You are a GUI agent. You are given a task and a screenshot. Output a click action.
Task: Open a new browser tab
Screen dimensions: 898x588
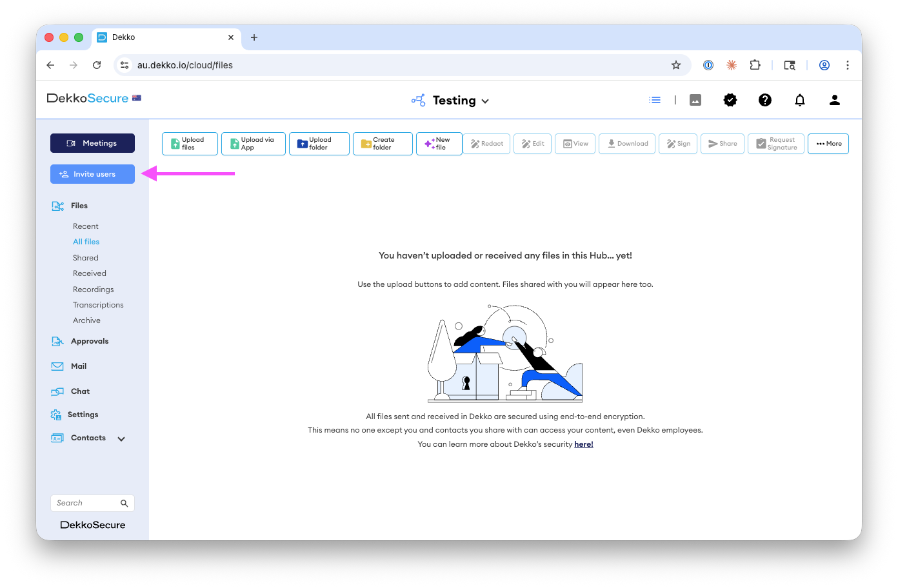tap(254, 37)
